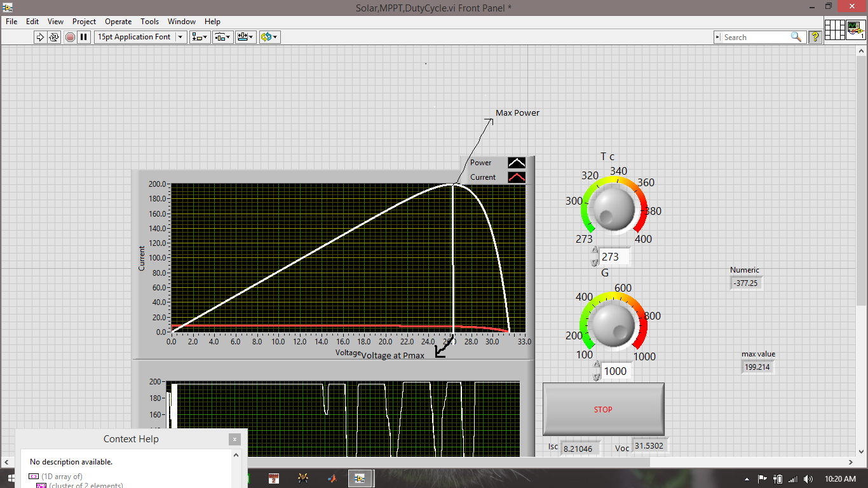Click the horizontal scrollbar right arrow
The height and width of the screenshot is (488, 868).
pos(851,463)
